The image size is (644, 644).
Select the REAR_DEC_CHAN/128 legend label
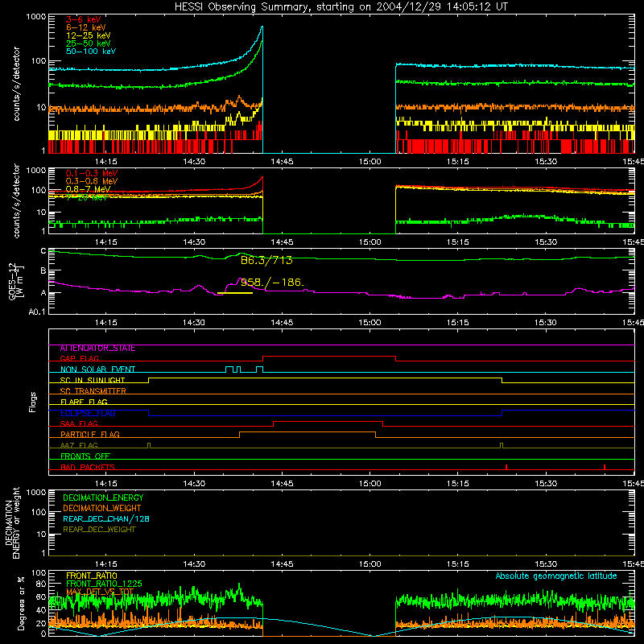click(106, 519)
